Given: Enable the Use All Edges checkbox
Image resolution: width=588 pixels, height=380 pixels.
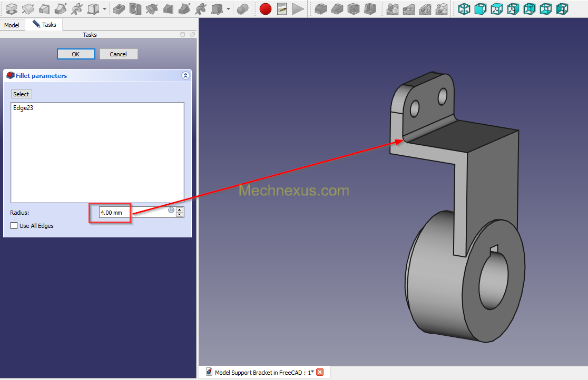Looking at the screenshot, I should 14,226.
